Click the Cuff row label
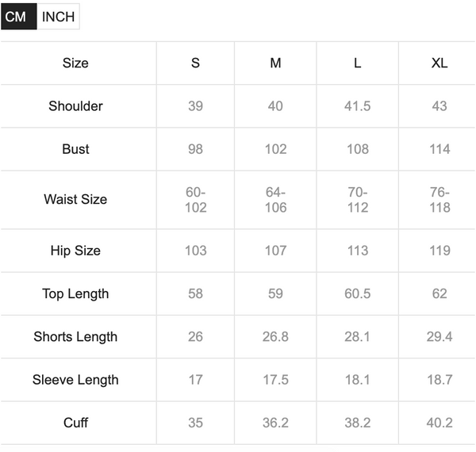Viewport: 476px width, 452px height. pos(75,423)
